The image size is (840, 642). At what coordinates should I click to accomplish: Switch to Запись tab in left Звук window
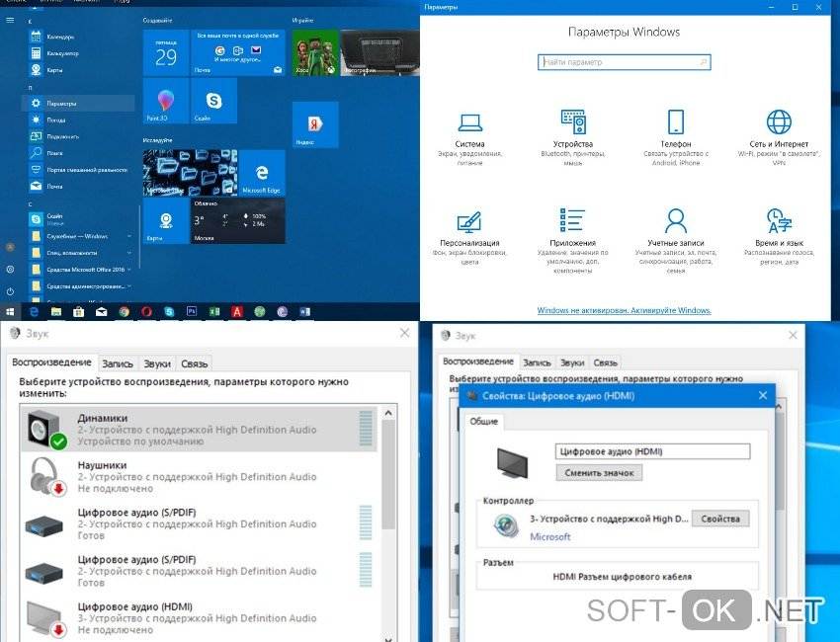tap(118, 363)
